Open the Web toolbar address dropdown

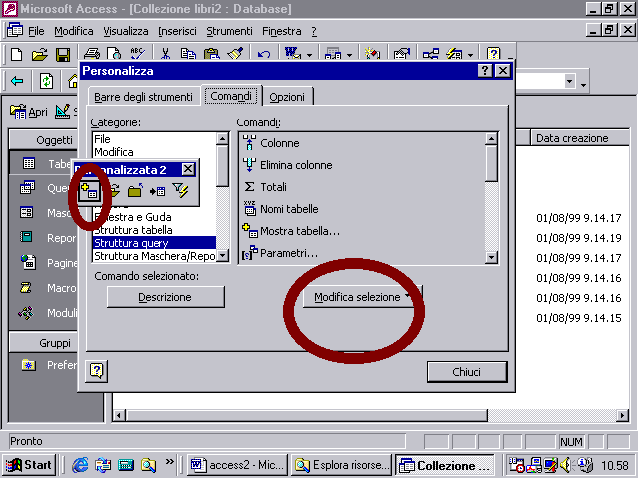pos(570,81)
